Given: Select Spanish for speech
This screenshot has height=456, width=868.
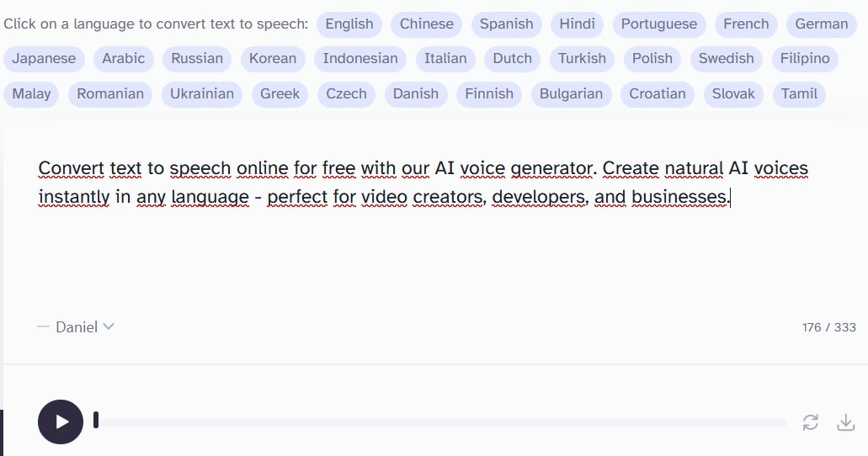Looking at the screenshot, I should pos(507,24).
